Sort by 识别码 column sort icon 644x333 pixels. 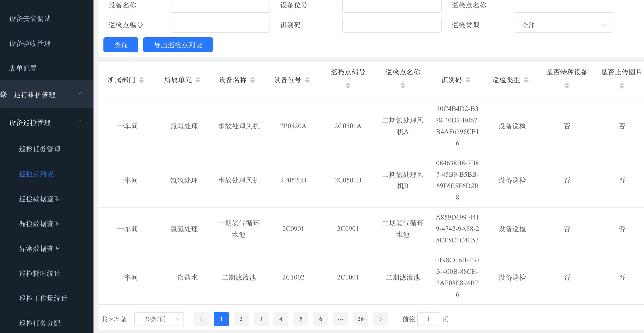pos(468,80)
